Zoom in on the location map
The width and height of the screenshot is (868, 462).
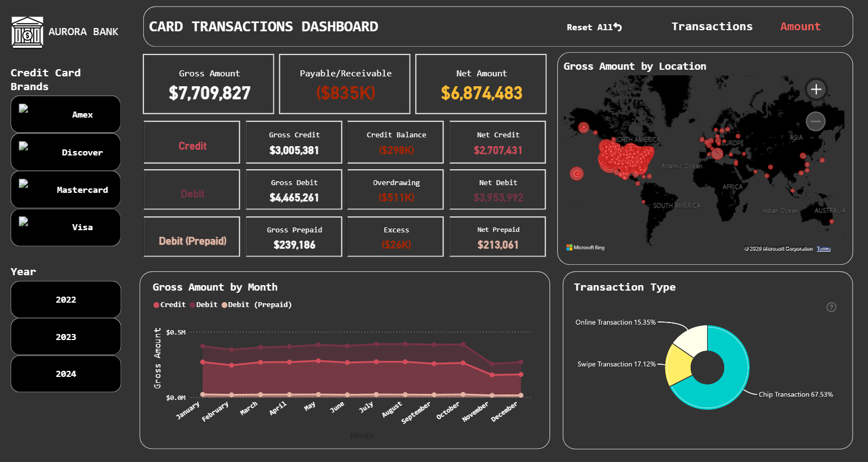click(816, 90)
